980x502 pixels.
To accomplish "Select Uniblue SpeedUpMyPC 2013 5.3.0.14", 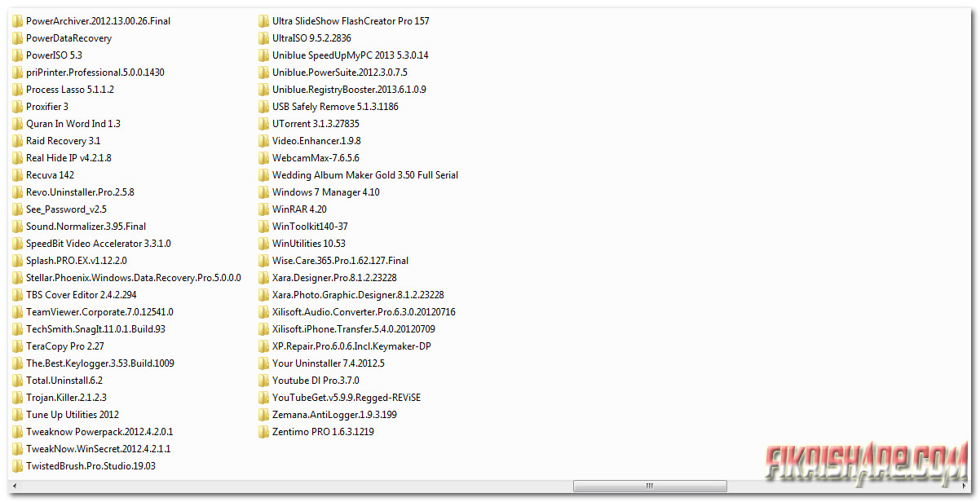I will coord(351,55).
